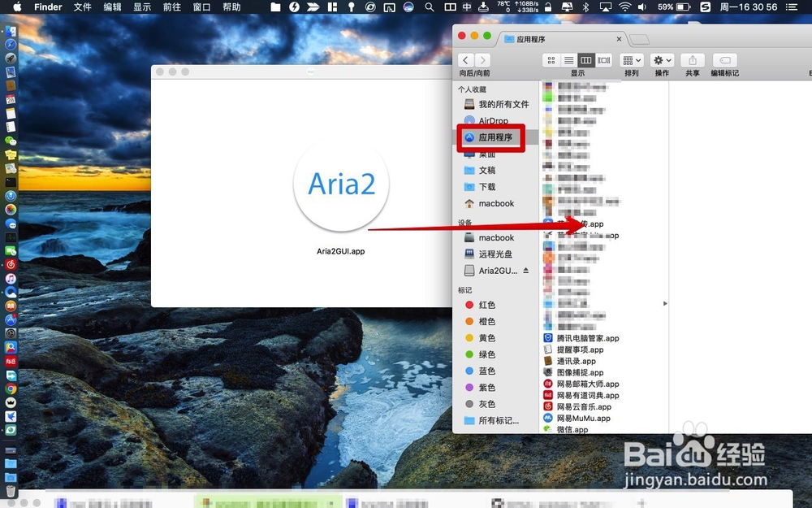This screenshot has width=812, height=508.
Task: Select the 应用程序 tab
Action: 562,39
